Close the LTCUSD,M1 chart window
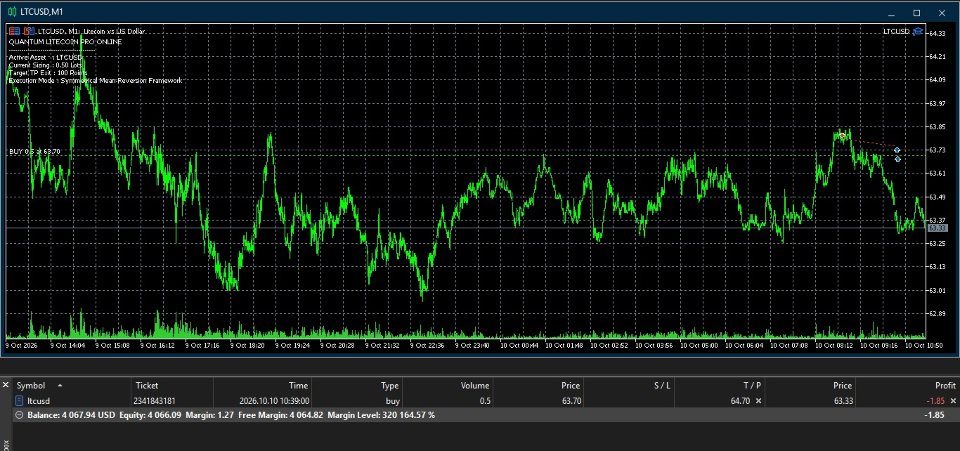 click(x=942, y=12)
